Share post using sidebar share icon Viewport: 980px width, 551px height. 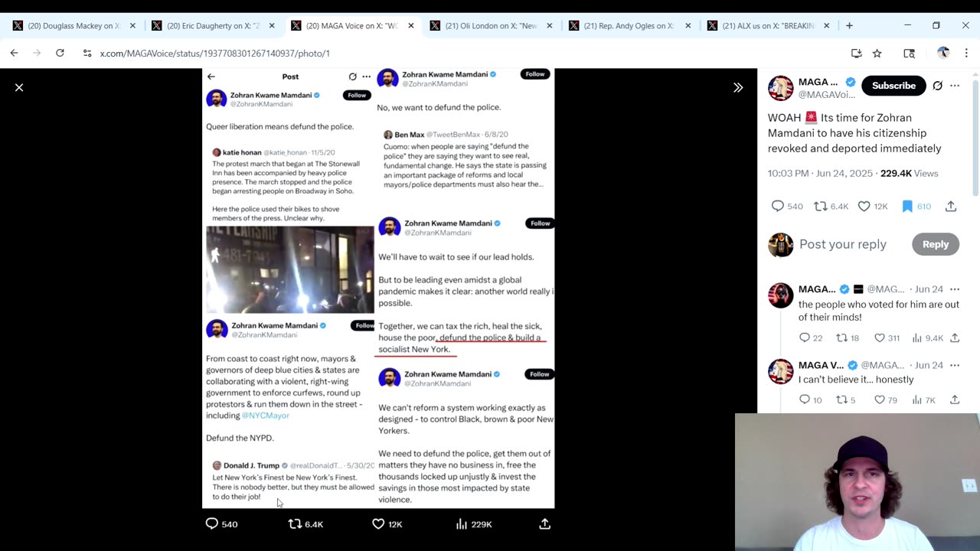pos(950,206)
